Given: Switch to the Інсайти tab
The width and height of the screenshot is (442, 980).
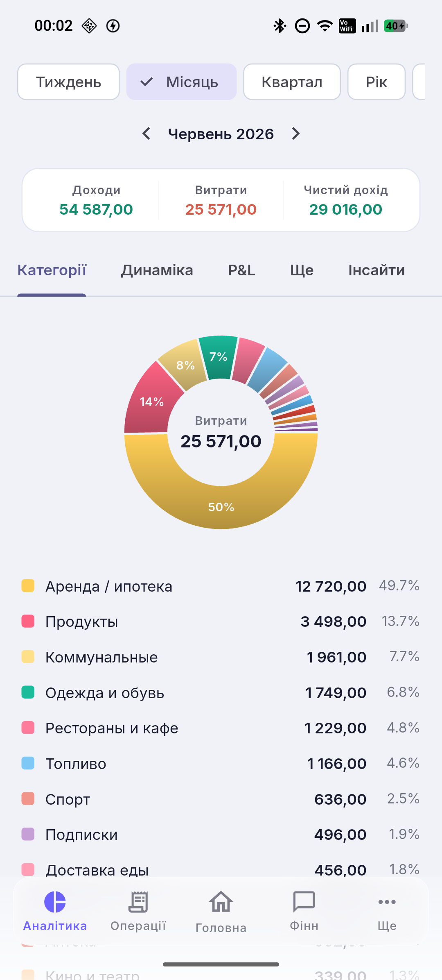Looking at the screenshot, I should point(377,270).
